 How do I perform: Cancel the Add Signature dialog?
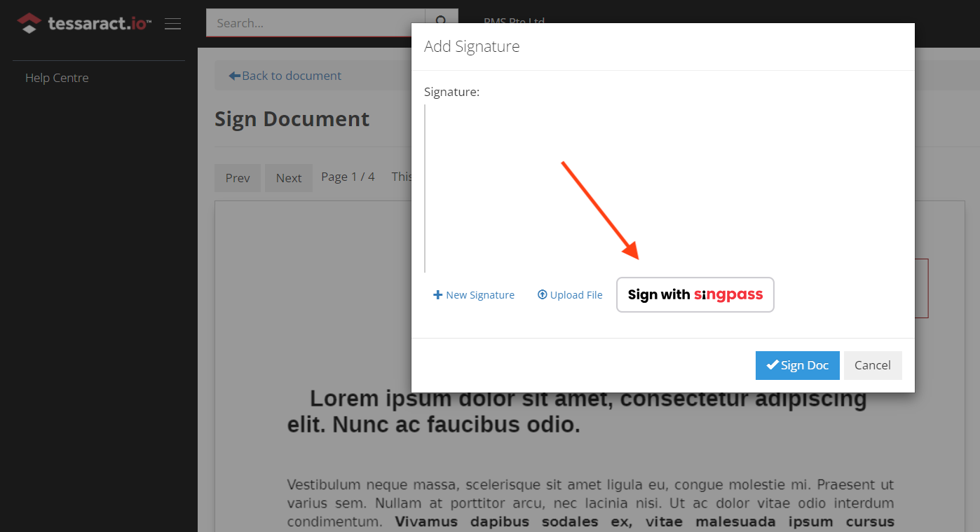coord(872,364)
